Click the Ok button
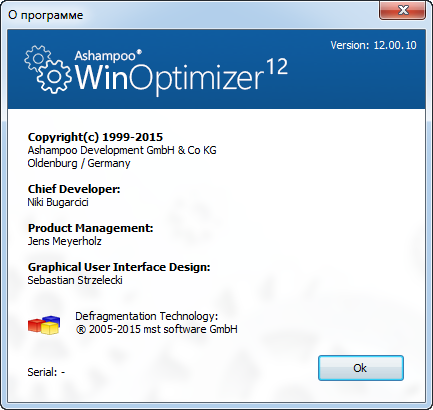The height and width of the screenshot is (410, 433). click(361, 368)
